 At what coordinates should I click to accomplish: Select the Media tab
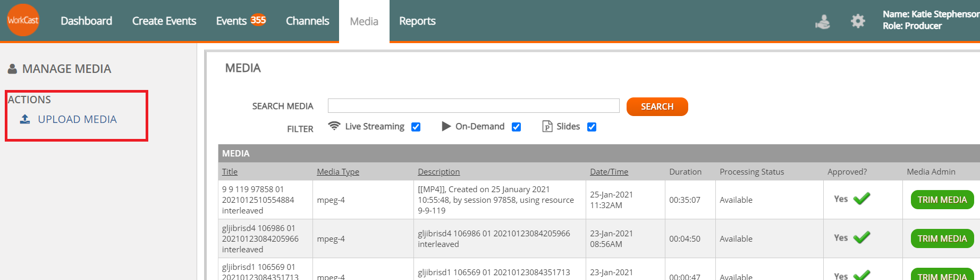pyautogui.click(x=364, y=21)
